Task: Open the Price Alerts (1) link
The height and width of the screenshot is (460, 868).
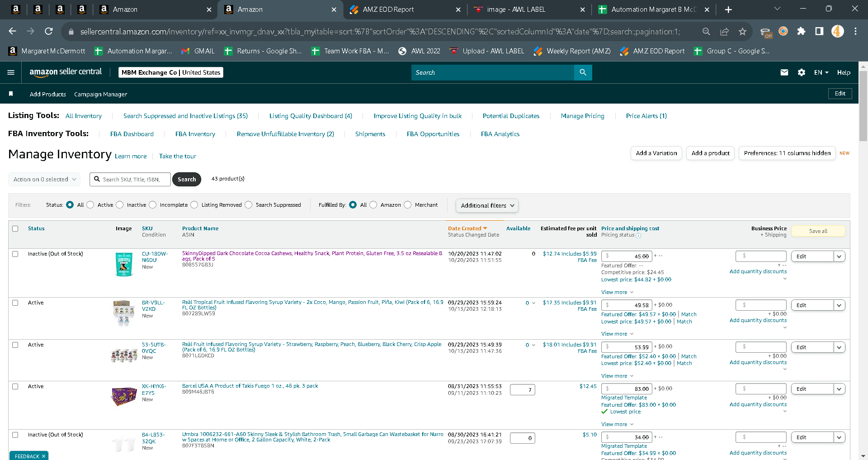Action: coord(646,116)
